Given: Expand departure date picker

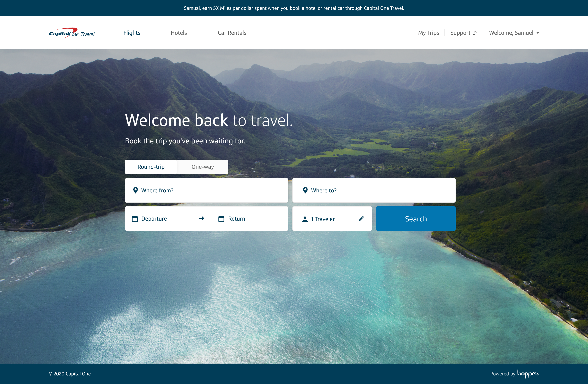Looking at the screenshot, I should coord(154,219).
